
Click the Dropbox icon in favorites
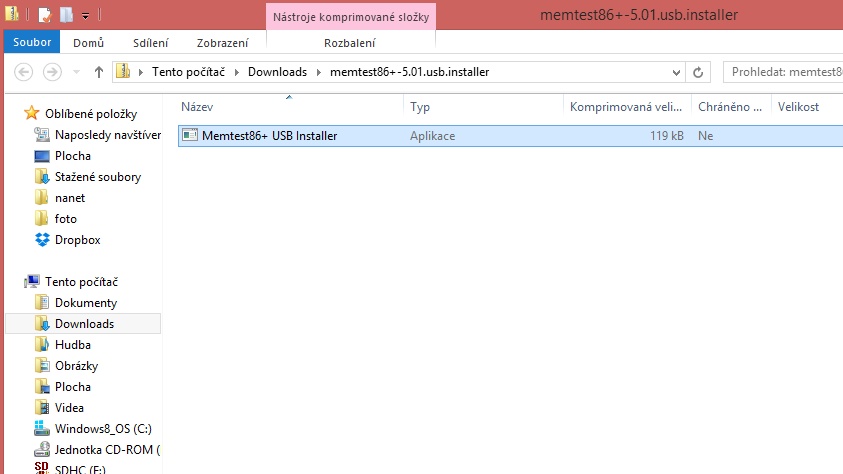[x=42, y=240]
